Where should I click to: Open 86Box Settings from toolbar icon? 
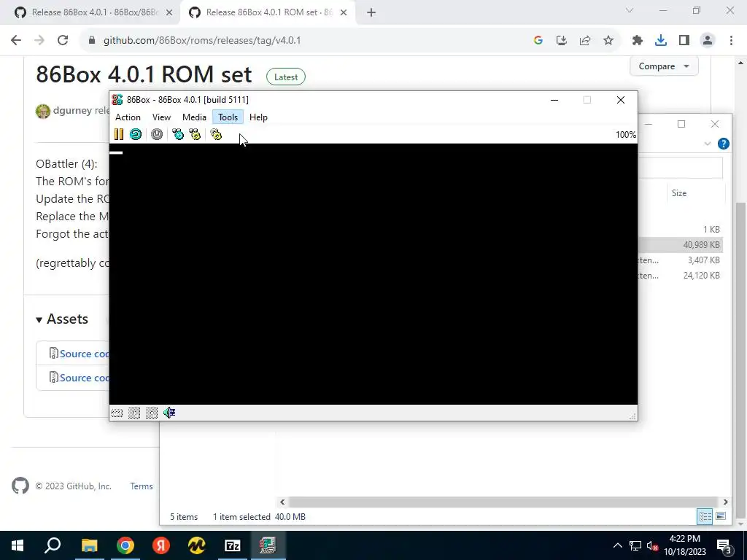pyautogui.click(x=216, y=134)
